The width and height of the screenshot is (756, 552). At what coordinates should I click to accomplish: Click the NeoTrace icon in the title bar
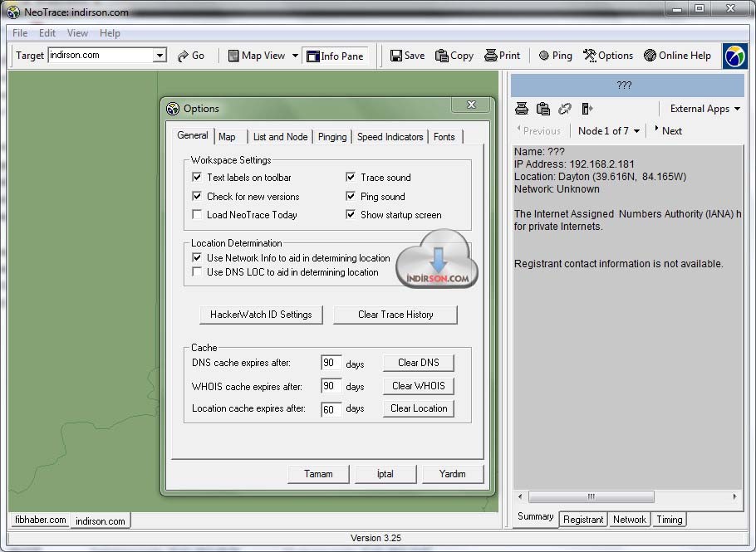[x=13, y=12]
